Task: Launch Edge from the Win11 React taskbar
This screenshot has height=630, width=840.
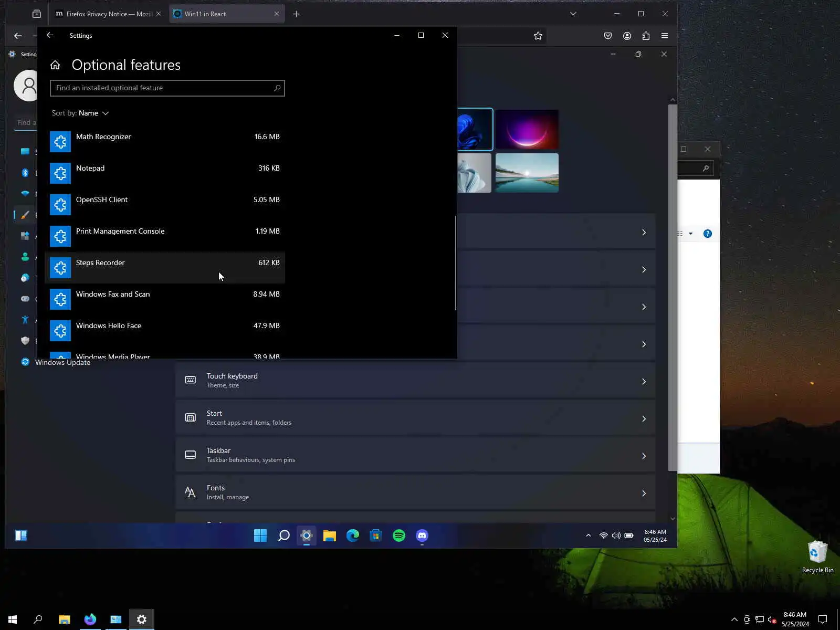Action: 353,535
